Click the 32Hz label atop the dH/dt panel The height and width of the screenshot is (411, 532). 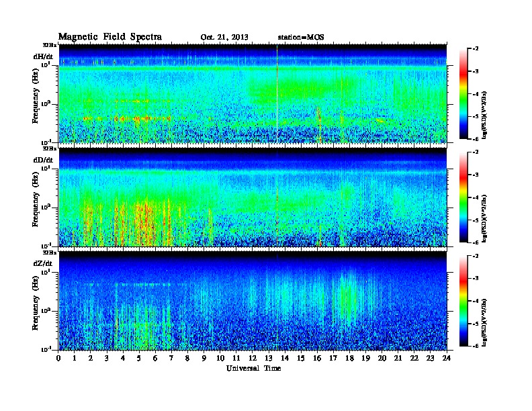point(50,45)
